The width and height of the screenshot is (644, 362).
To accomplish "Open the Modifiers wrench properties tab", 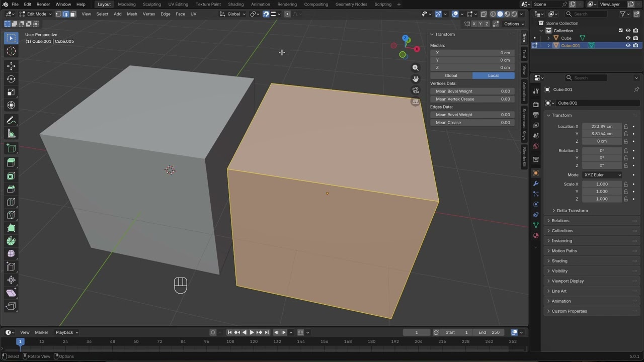I will click(536, 184).
